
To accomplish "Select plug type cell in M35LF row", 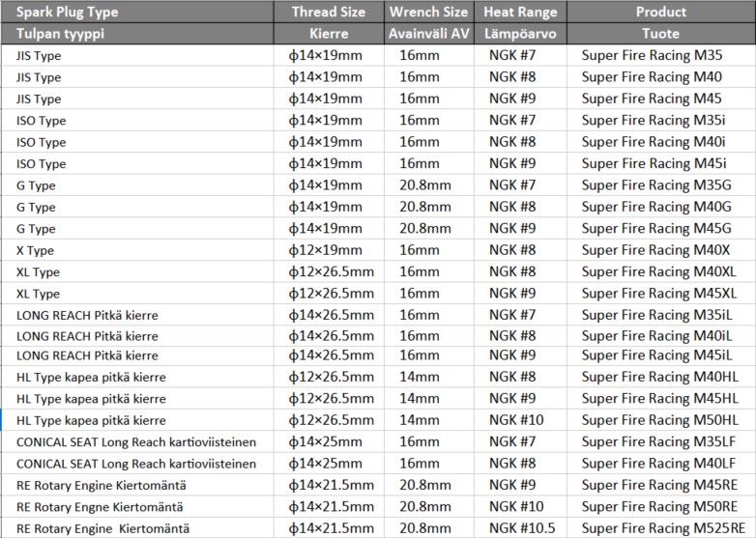I will pyautogui.click(x=137, y=441).
